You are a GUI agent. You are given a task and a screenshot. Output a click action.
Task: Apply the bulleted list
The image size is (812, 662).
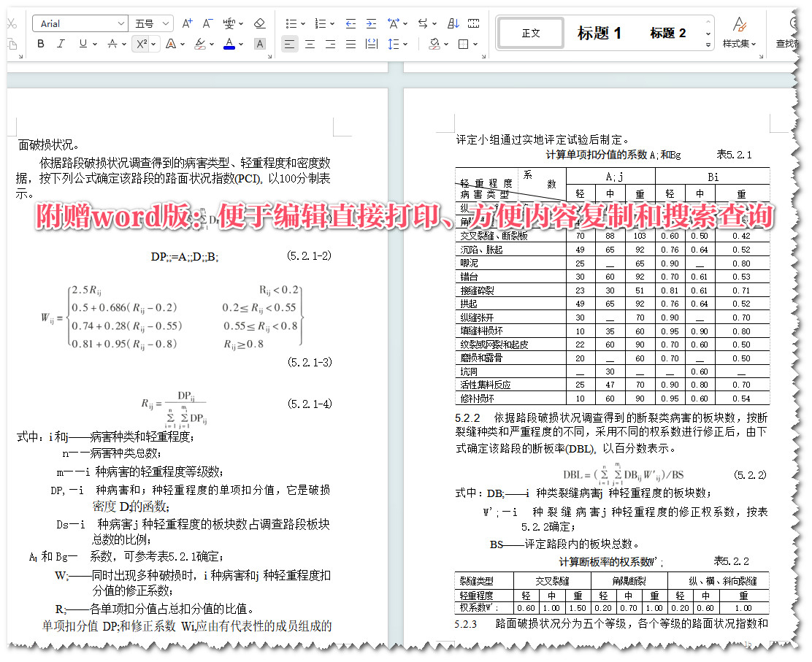pos(292,23)
